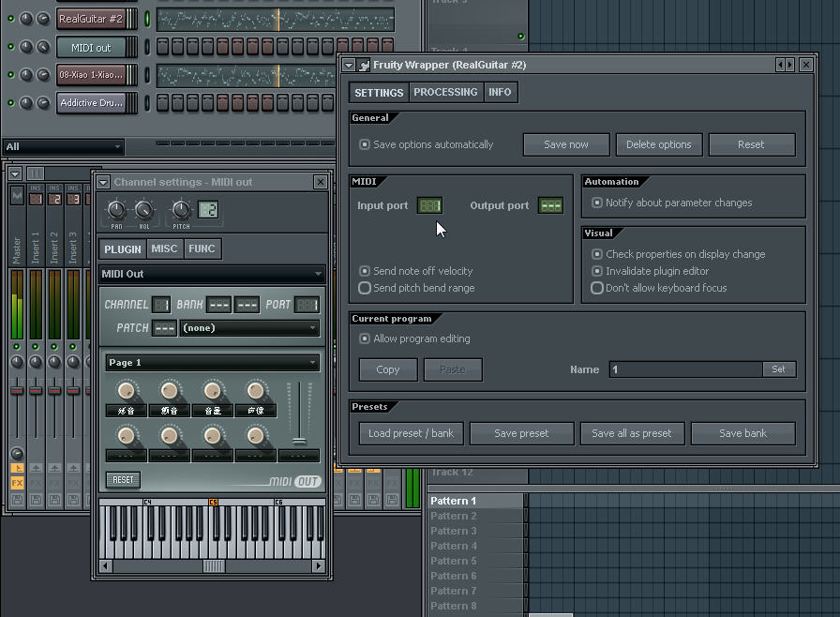Click the piano keyboard scrollbar left arrow

[x=106, y=566]
